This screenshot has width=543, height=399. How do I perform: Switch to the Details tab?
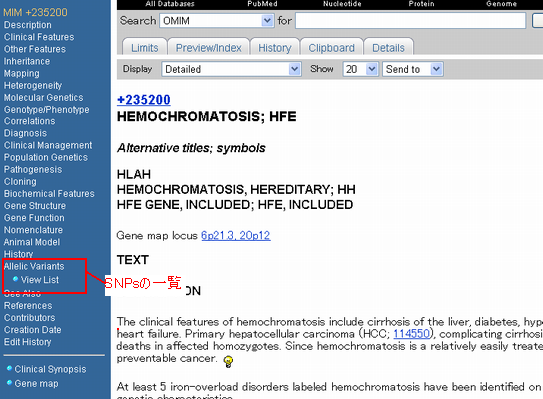[388, 48]
